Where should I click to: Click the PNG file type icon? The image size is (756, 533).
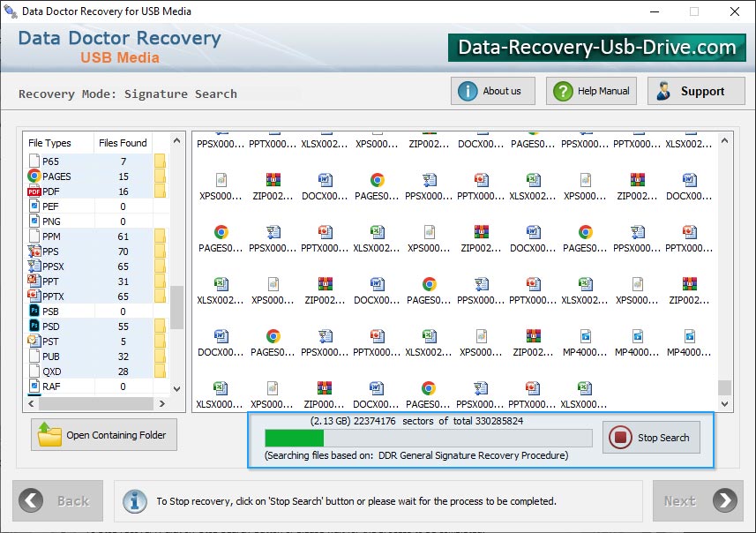34,221
